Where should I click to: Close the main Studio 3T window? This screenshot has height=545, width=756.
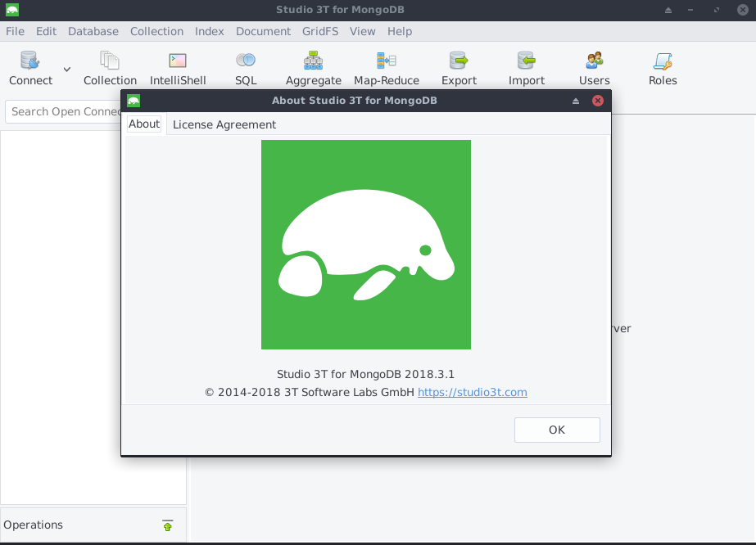(x=743, y=10)
